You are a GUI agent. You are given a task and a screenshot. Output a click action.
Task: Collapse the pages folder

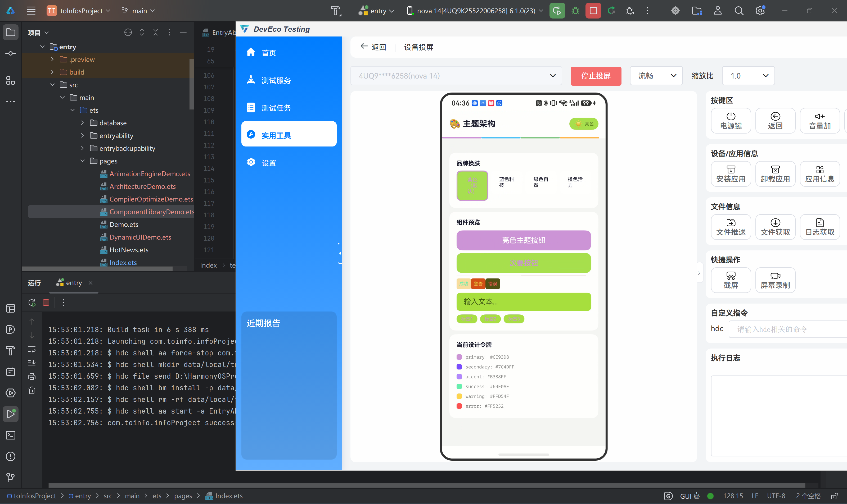(82, 161)
